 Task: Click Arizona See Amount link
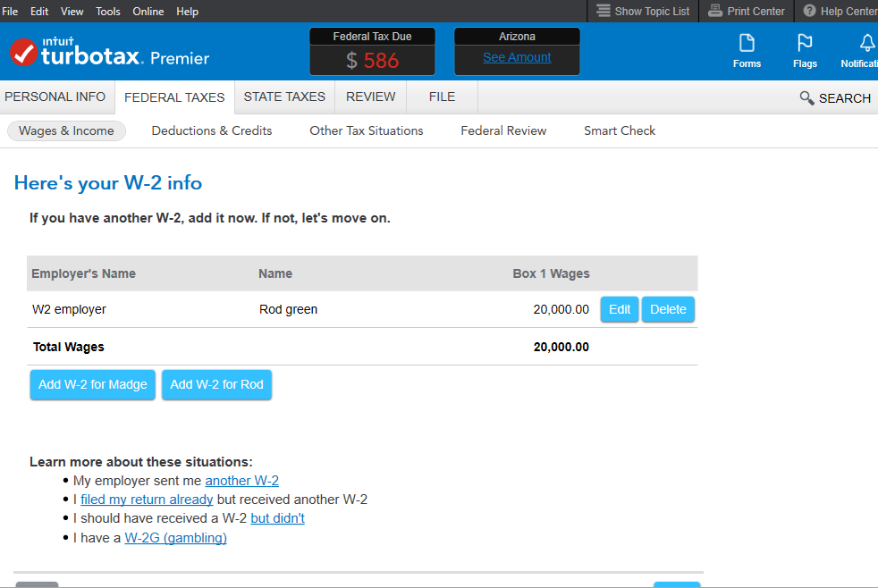517,57
